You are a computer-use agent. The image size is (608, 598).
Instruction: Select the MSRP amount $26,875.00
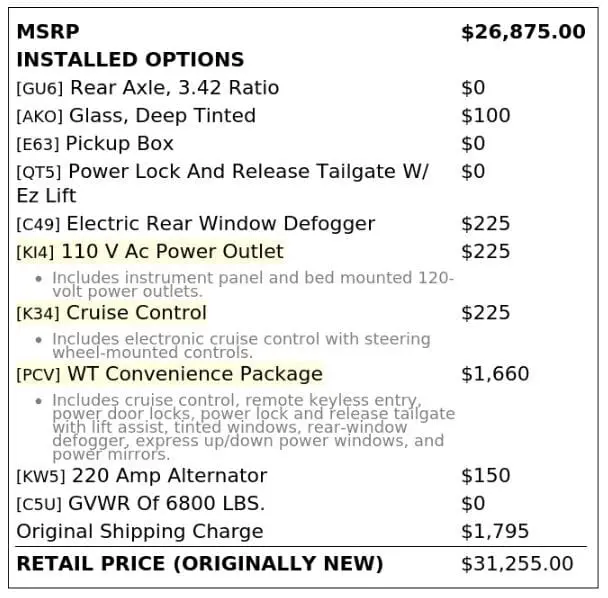click(523, 32)
